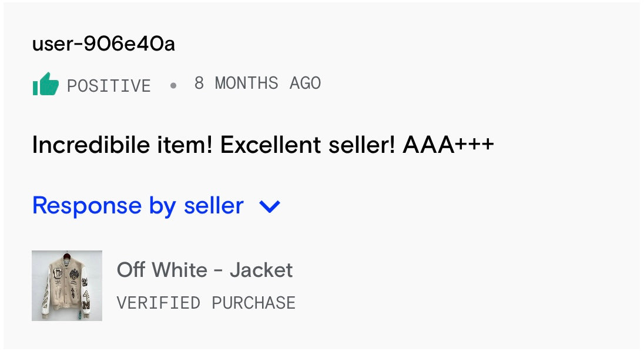The image size is (644, 351).
Task: Click the Off White - Jacket title
Action: tap(204, 270)
